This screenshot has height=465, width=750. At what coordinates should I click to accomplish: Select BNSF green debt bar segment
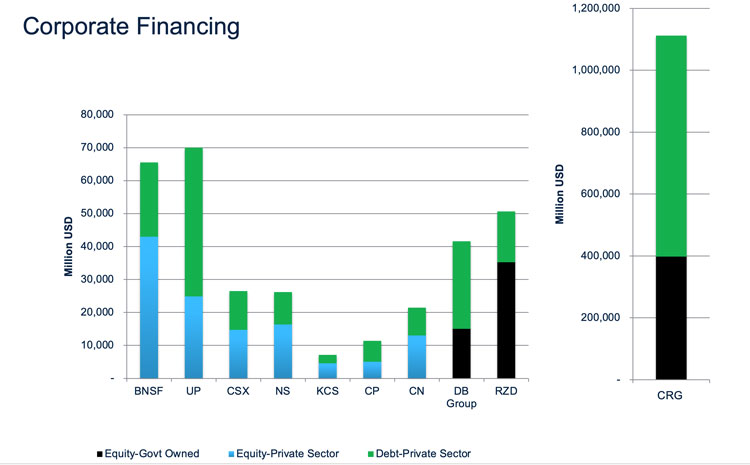coord(149,199)
